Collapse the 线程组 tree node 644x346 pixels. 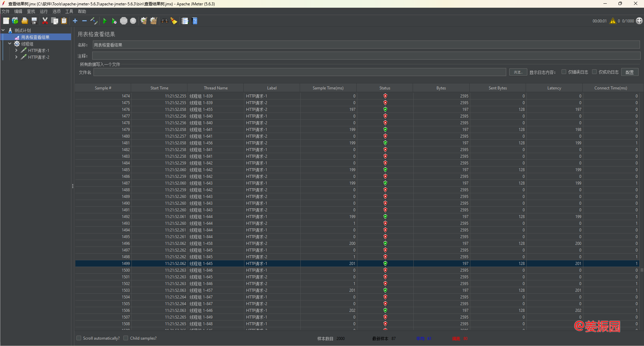coord(10,44)
